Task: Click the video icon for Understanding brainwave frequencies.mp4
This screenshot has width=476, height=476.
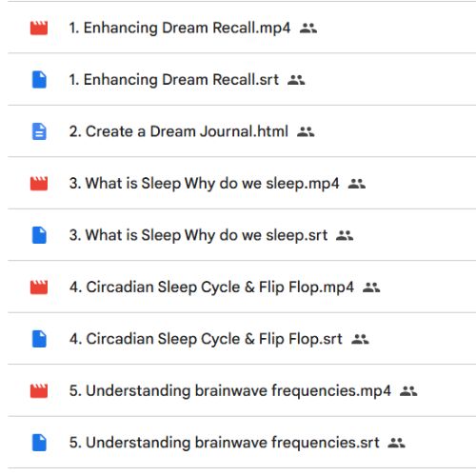Action: [x=39, y=391]
